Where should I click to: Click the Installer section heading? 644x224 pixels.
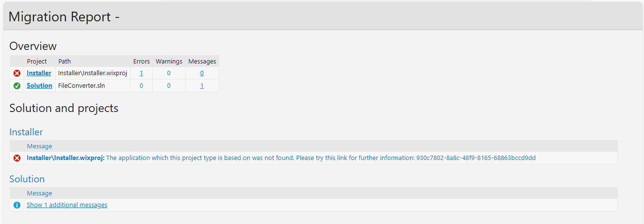pyautogui.click(x=26, y=132)
